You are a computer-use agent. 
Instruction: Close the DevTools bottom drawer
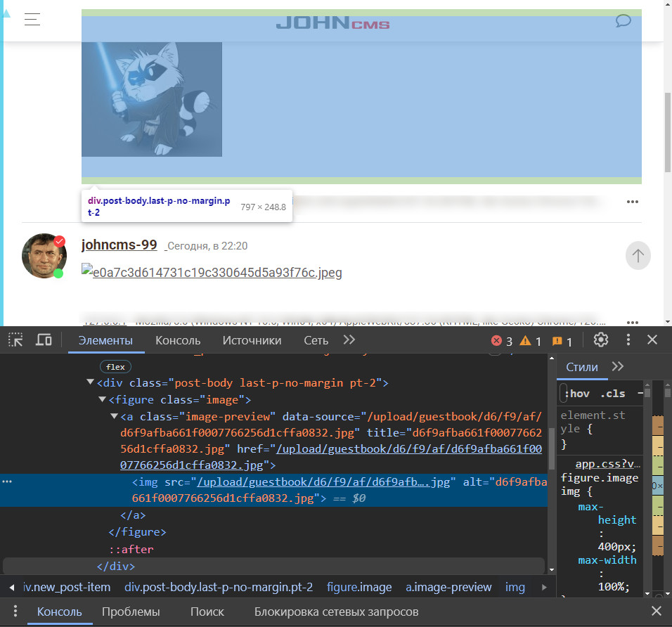656,611
